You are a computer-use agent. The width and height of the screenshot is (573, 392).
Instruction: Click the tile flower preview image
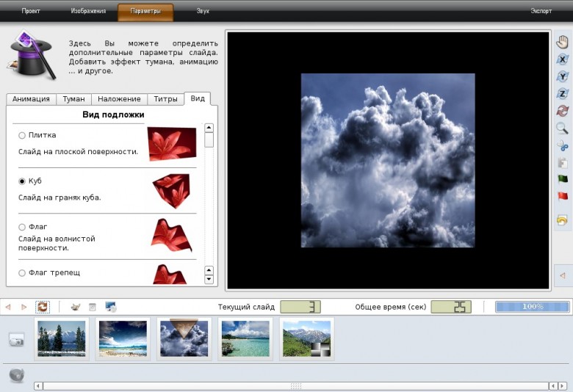pos(172,144)
